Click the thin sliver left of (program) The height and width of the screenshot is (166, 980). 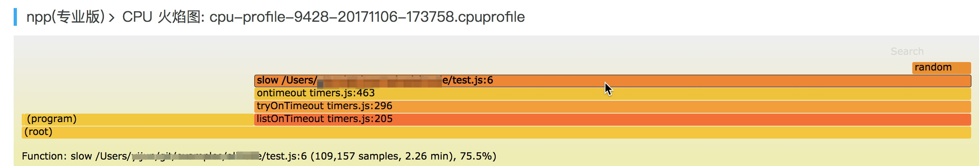pos(23,119)
